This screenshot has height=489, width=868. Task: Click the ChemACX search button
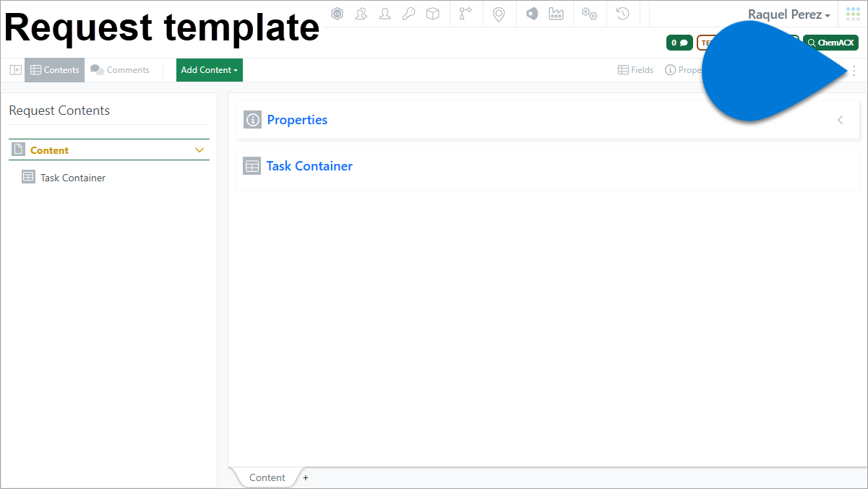[830, 43]
